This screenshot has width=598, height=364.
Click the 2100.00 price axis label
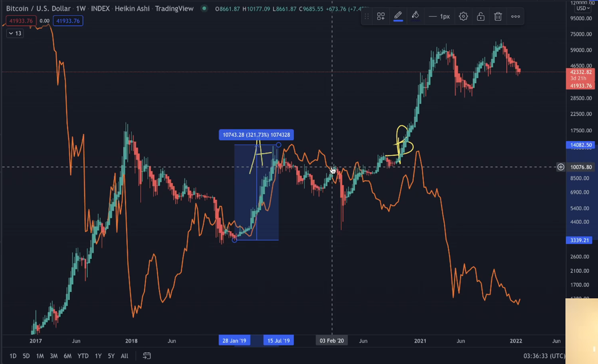pyautogui.click(x=579, y=271)
